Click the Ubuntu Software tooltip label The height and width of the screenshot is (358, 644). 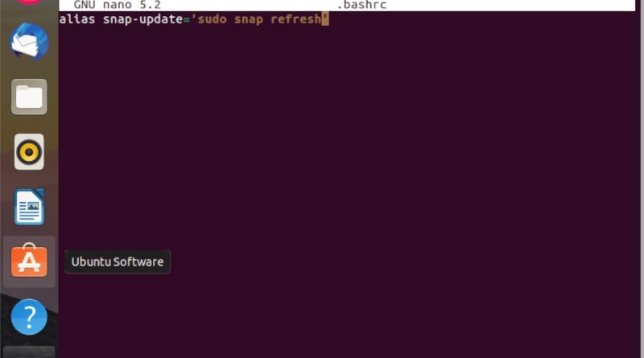click(x=118, y=261)
